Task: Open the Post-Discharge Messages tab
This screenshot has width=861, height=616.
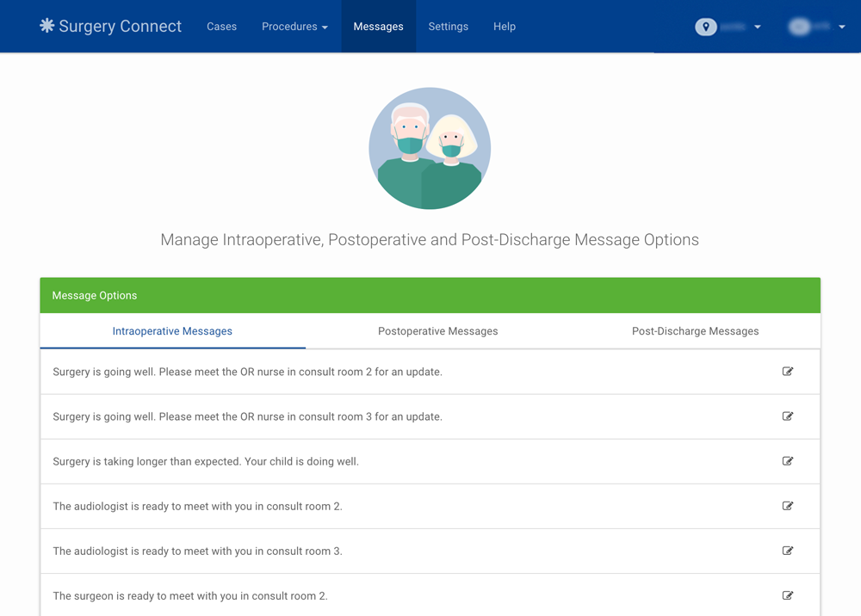Action: 695,330
